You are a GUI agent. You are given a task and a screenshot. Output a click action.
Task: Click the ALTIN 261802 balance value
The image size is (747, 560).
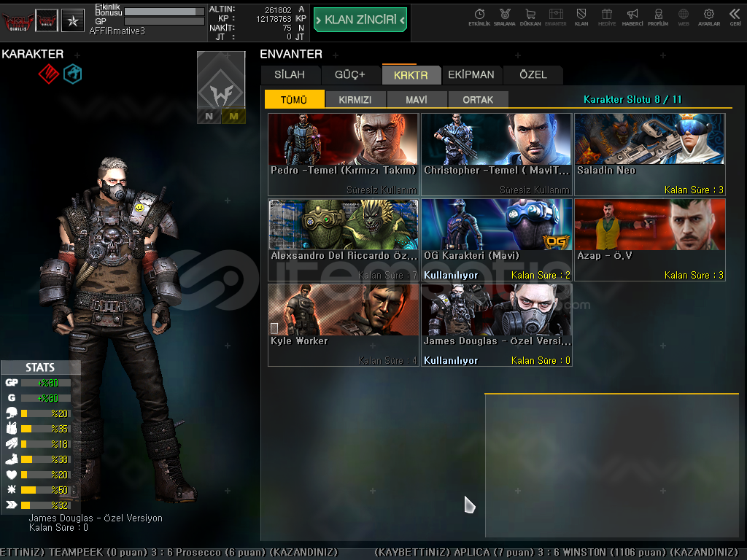click(x=278, y=10)
